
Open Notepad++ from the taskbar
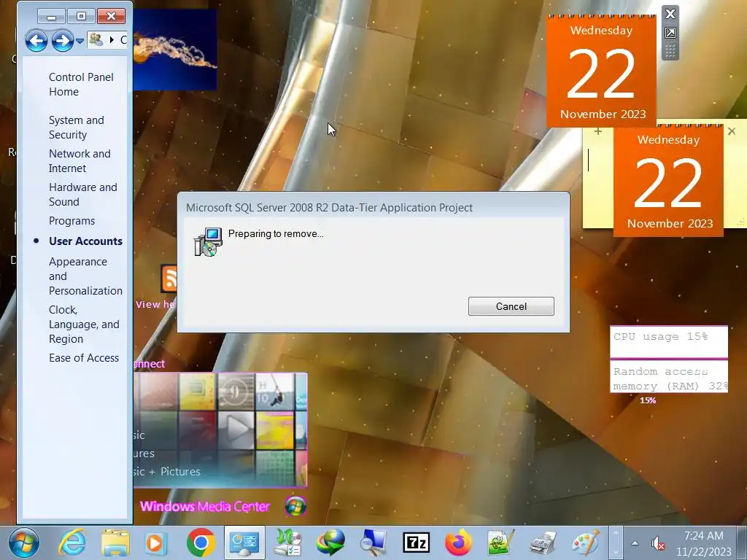coord(500,542)
